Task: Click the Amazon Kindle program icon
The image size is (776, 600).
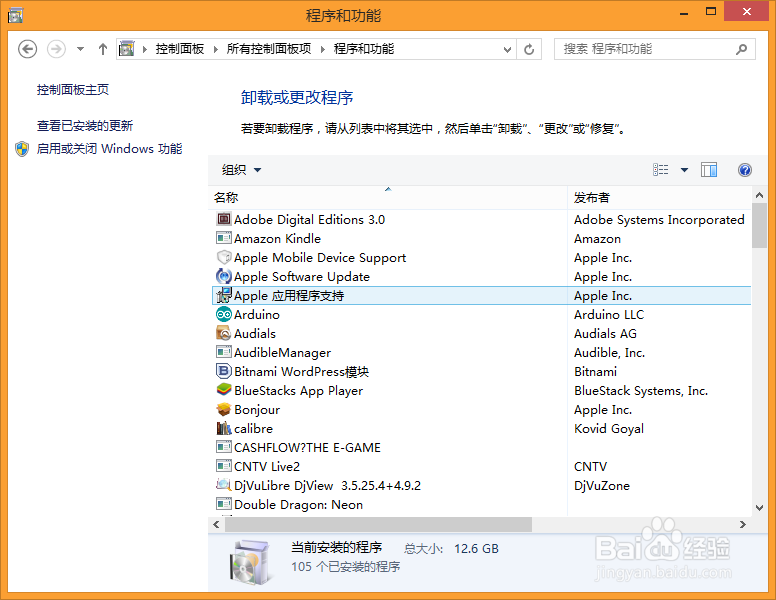Action: point(224,238)
